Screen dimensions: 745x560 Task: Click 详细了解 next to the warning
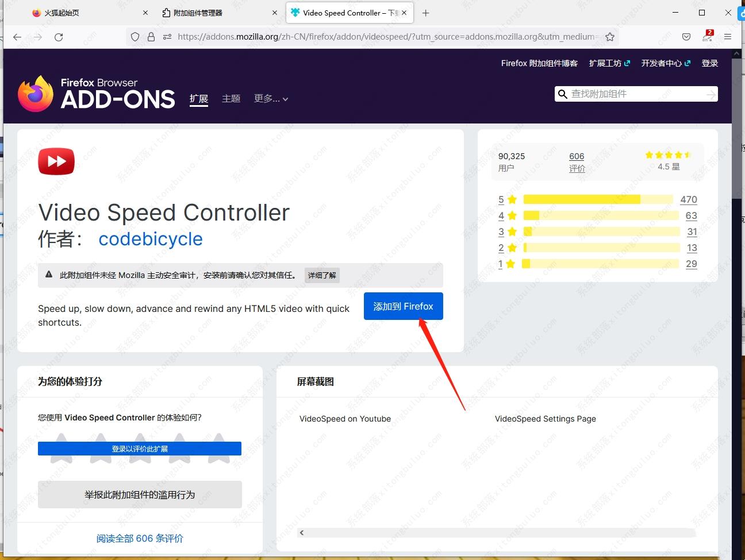coord(322,275)
